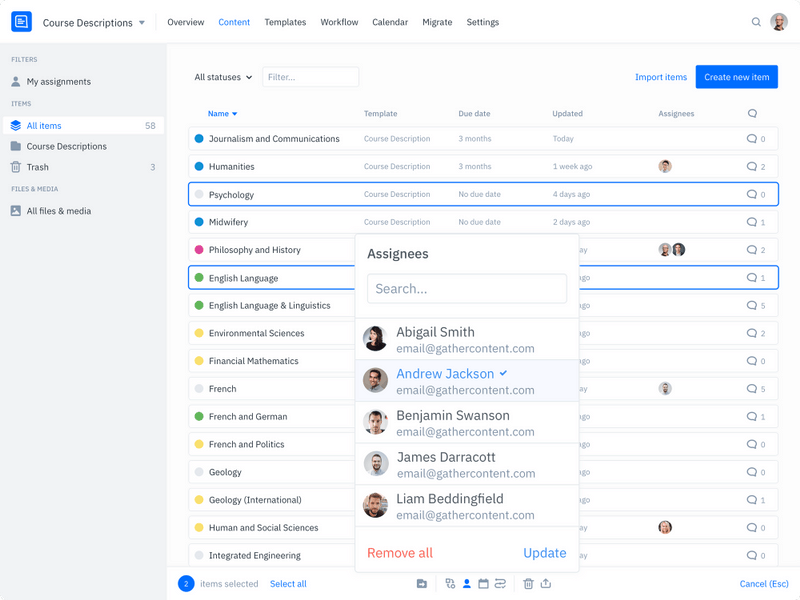Click the change workflow status icon
This screenshot has height=600, width=800.
[501, 583]
